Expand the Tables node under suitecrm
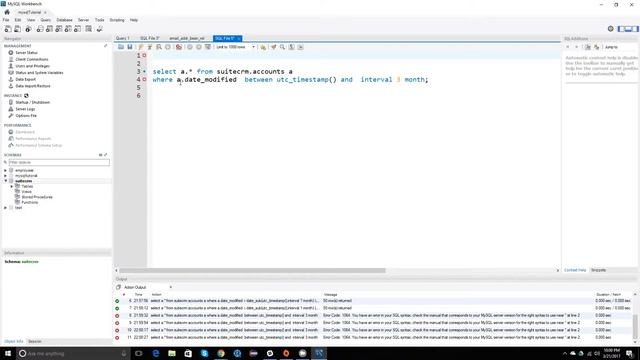This screenshot has height=360, width=640. point(12,186)
